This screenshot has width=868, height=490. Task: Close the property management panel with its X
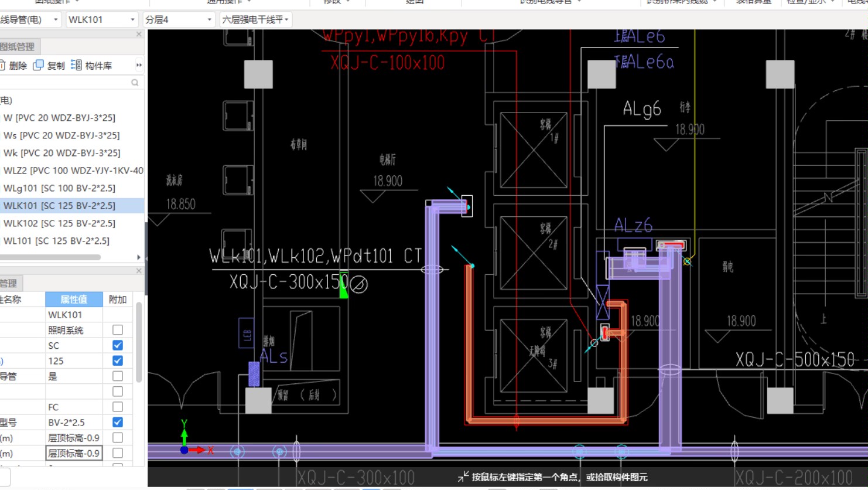(139, 271)
